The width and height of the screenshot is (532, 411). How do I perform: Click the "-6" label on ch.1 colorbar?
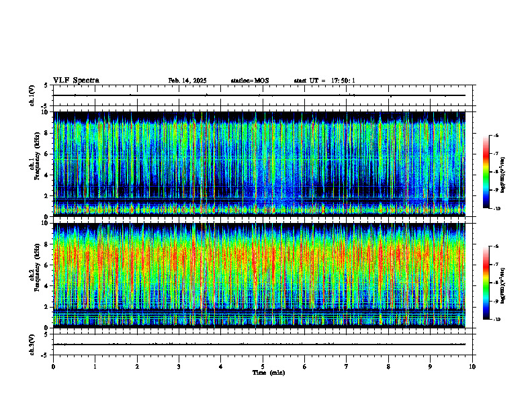click(496, 135)
